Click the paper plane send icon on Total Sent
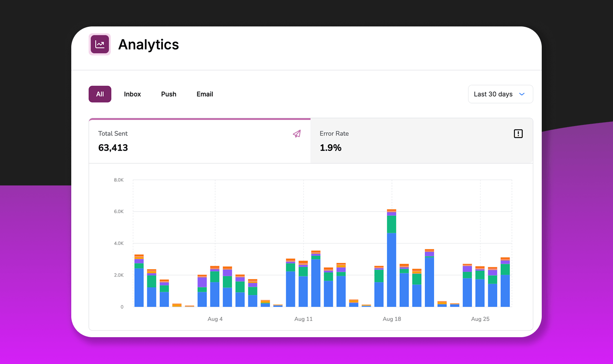 coord(297,134)
